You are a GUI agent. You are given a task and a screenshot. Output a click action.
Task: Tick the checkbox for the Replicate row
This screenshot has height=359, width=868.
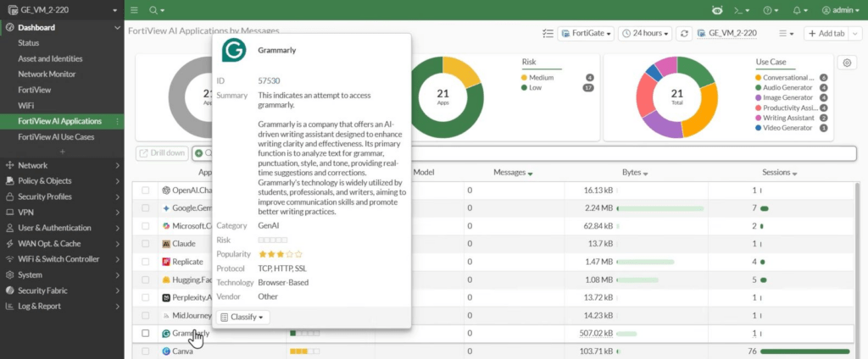[146, 262]
